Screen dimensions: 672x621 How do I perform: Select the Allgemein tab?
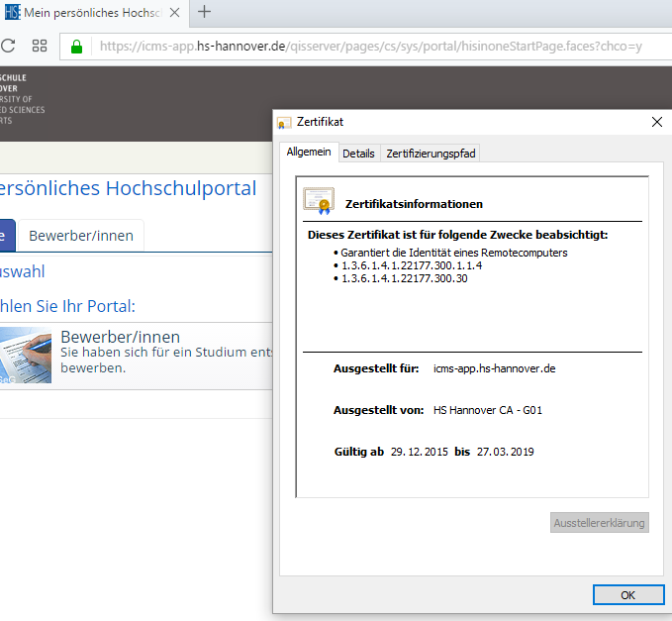point(309,152)
